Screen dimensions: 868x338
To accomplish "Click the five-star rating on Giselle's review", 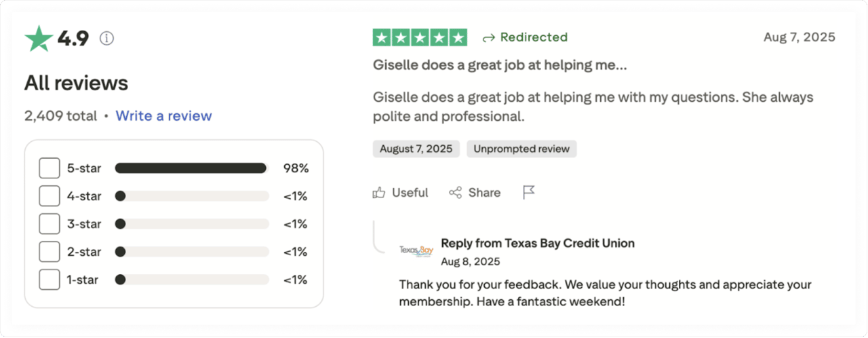I will [x=420, y=37].
